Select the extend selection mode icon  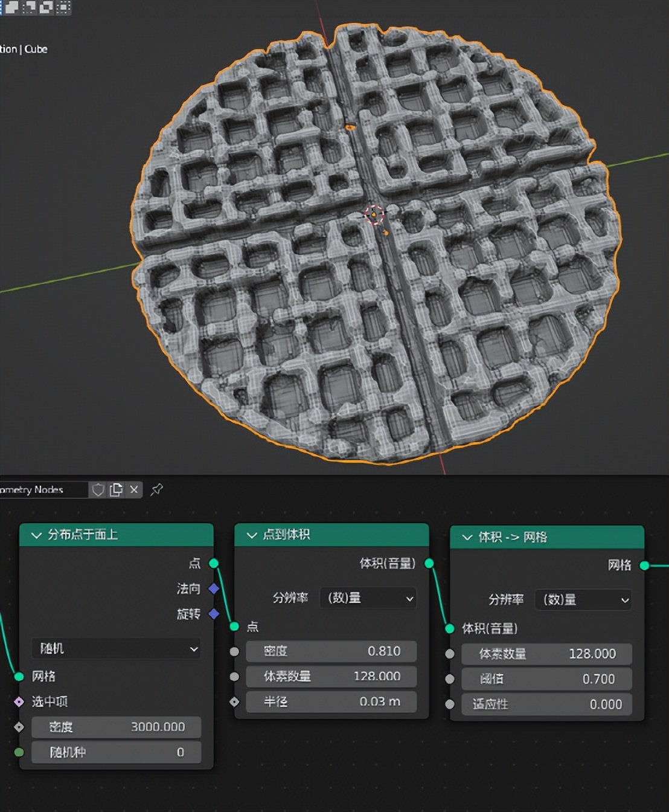pos(28,8)
